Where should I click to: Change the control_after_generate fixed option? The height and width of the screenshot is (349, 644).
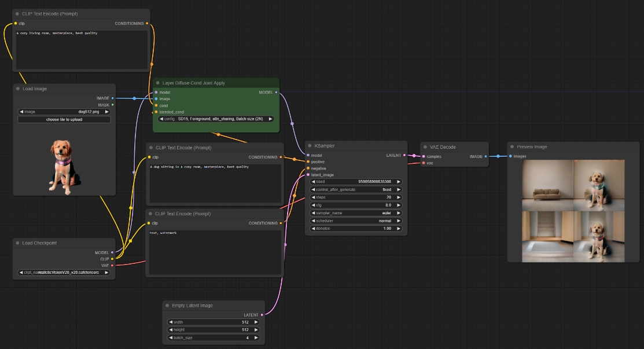point(356,189)
